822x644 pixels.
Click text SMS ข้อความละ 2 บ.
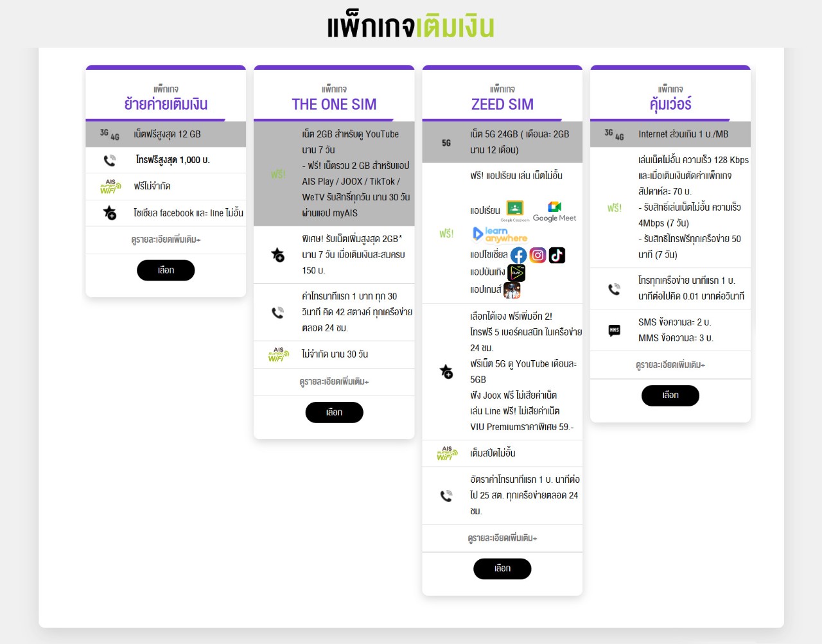point(674,322)
